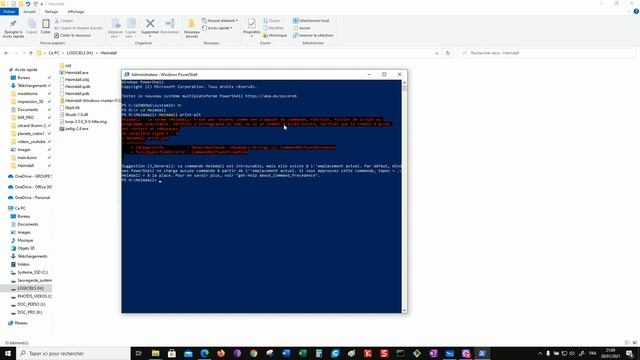Click Coller le raccourci
Viewport: 640px width, 360px height.
click(x=73, y=36)
